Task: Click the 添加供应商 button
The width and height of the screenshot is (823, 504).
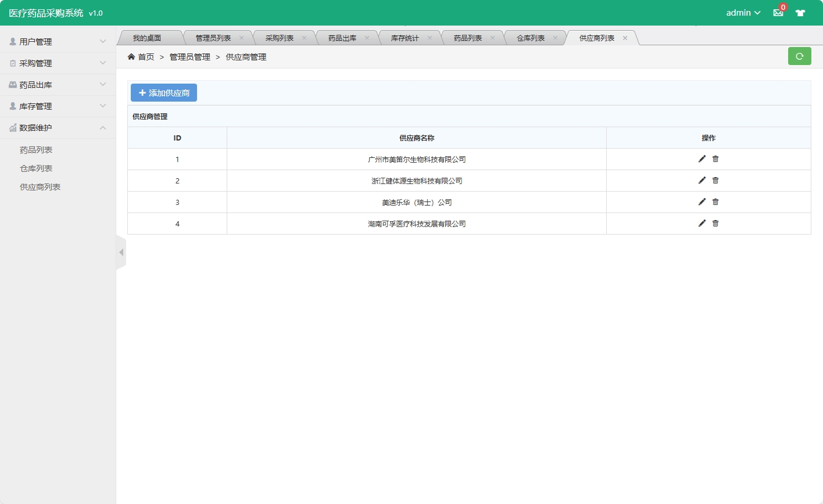Action: tap(164, 92)
